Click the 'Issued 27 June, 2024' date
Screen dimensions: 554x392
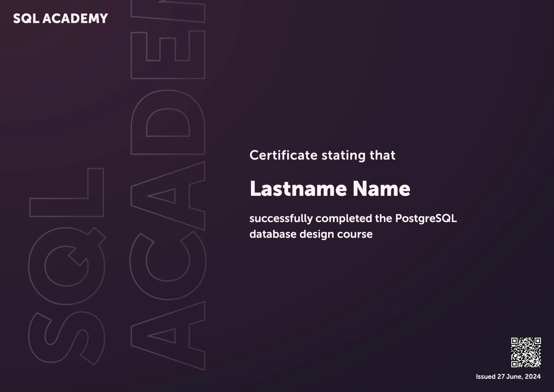click(x=508, y=377)
